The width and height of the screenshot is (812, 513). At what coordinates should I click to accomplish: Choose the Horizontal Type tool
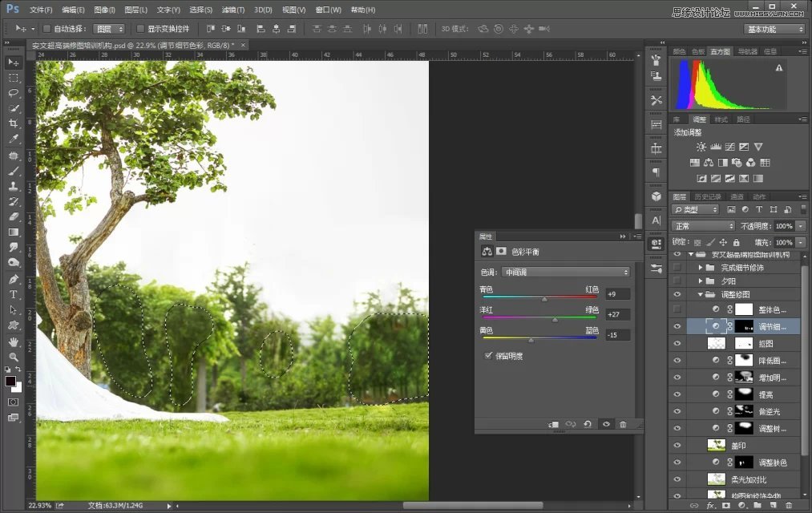[x=14, y=294]
